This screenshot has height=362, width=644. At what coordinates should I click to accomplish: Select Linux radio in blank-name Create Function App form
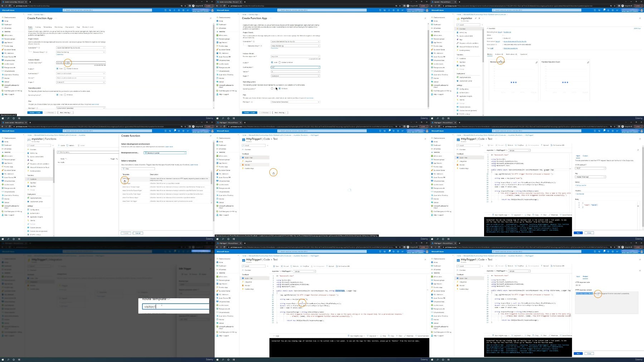(x=57, y=95)
